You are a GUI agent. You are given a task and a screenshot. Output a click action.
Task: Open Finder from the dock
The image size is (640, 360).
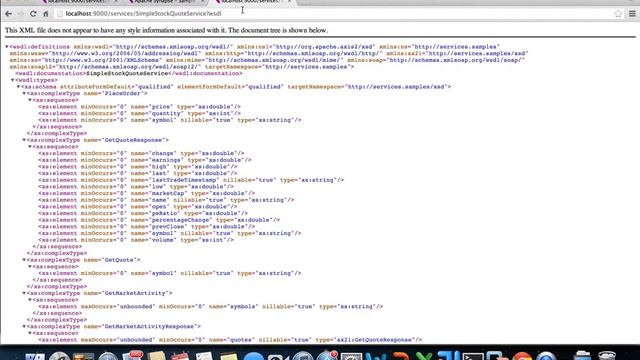(35, 356)
